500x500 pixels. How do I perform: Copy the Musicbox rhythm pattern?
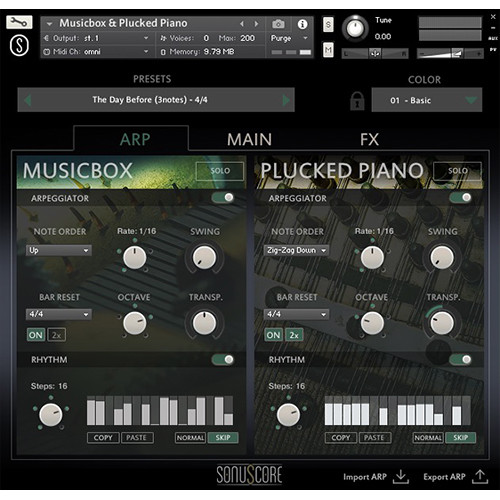(x=103, y=438)
